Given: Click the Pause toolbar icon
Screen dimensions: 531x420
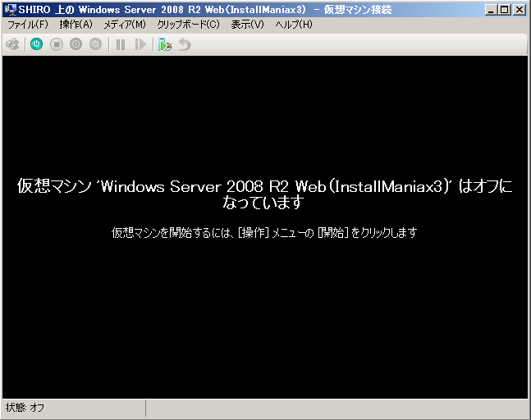Looking at the screenshot, I should 121,44.
